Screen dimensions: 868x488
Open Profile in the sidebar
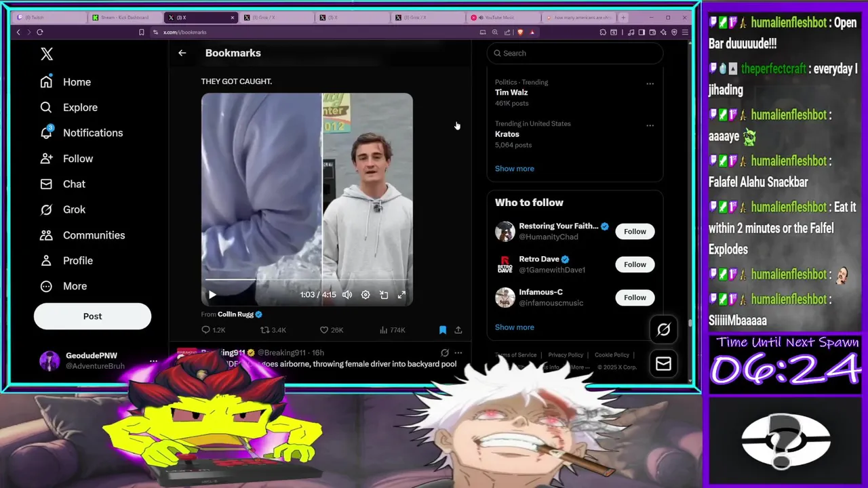[x=66, y=260]
